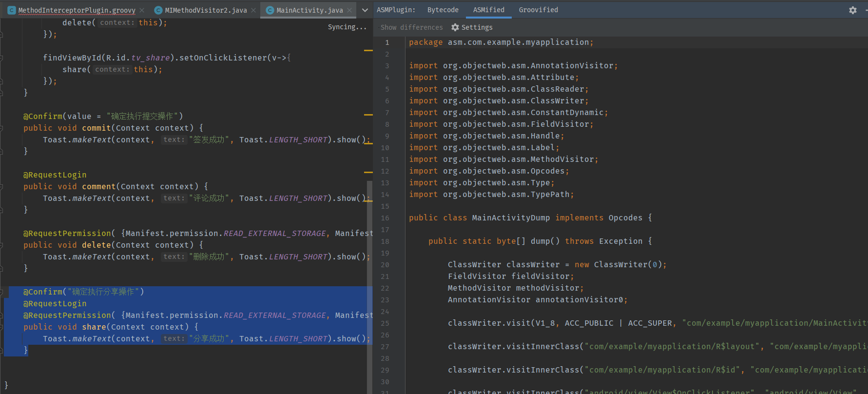Show the Bytecode view in ASMPlugin
The width and height of the screenshot is (868, 394).
(x=443, y=10)
